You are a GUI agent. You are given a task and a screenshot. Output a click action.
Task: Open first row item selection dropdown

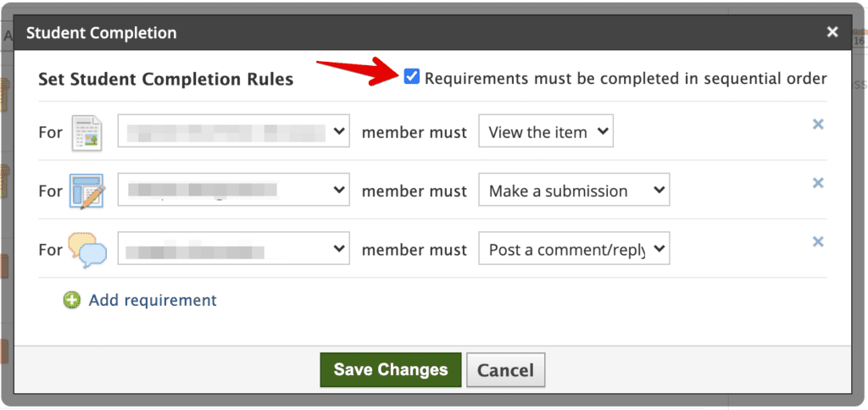[234, 131]
